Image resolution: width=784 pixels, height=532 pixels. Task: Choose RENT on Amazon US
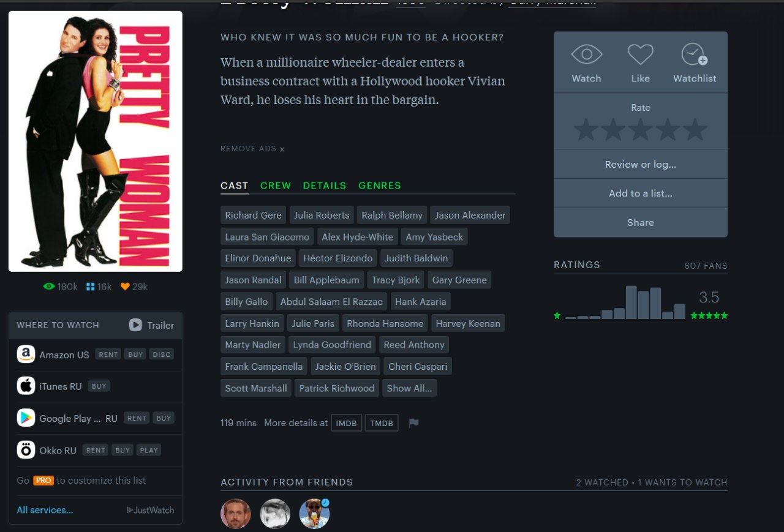pyautogui.click(x=108, y=354)
